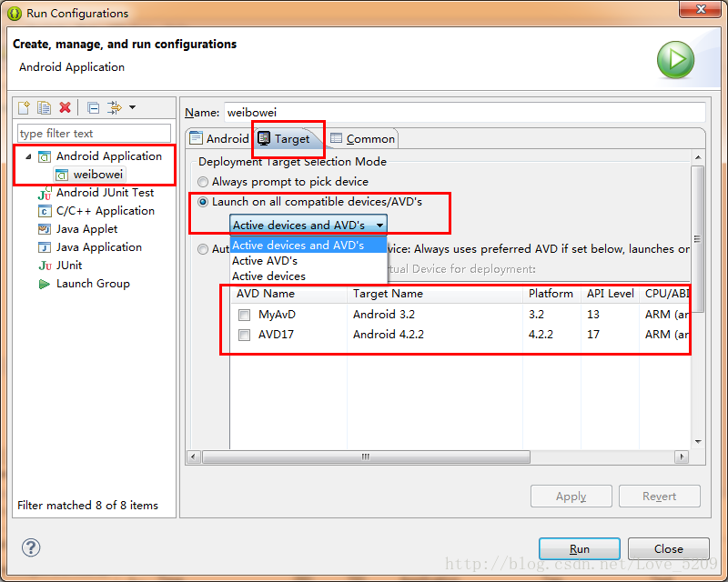Click the Close button
Viewport: 728px width, 582px height.
669,549
